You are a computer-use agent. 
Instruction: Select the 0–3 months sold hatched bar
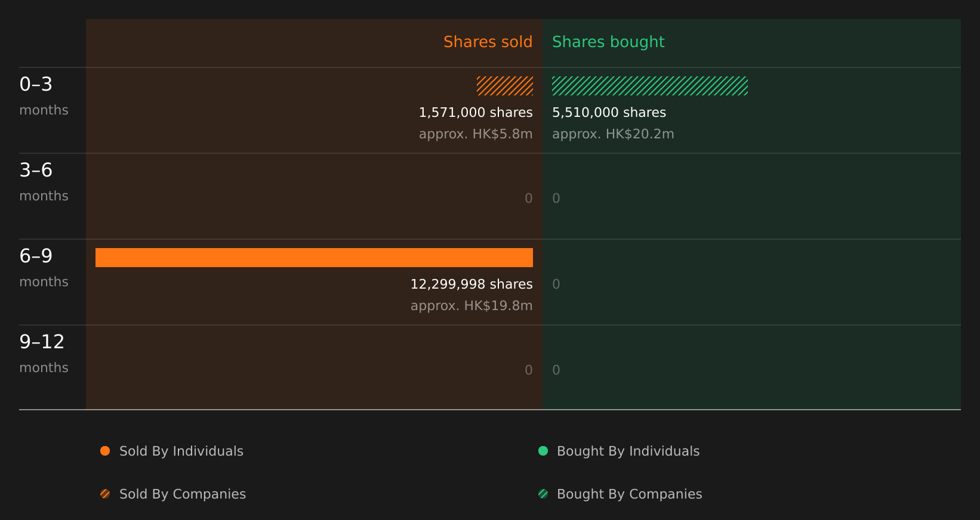coord(505,86)
